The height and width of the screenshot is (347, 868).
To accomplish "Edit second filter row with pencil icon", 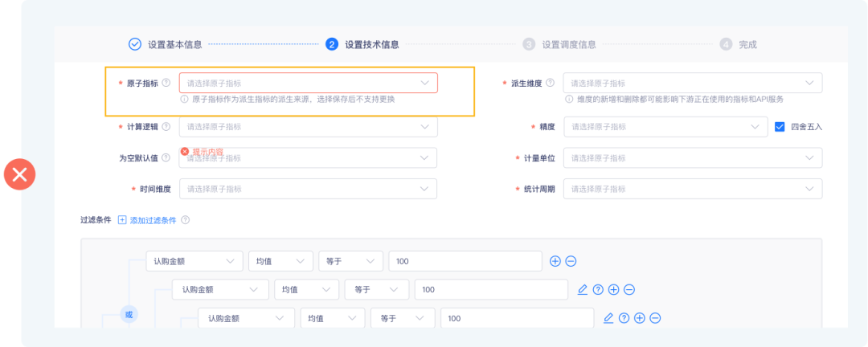I will point(582,289).
